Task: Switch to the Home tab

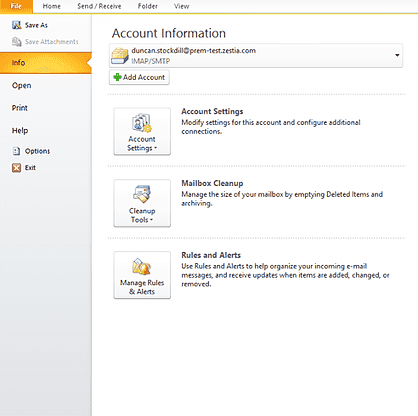Action: (x=52, y=6)
